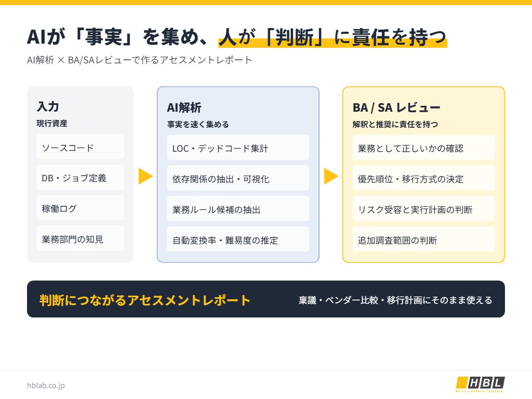
Task: Click the 判断につながるアセスメントレポート banner title
Action: pos(145,300)
